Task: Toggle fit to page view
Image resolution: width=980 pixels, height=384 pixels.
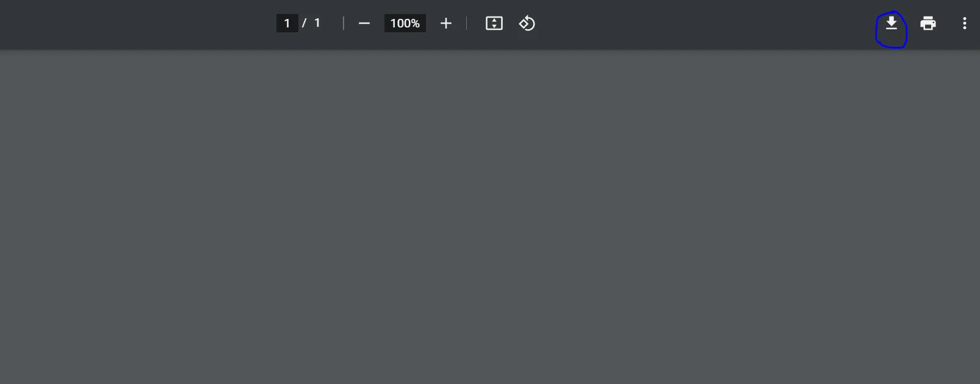Action: [494, 23]
